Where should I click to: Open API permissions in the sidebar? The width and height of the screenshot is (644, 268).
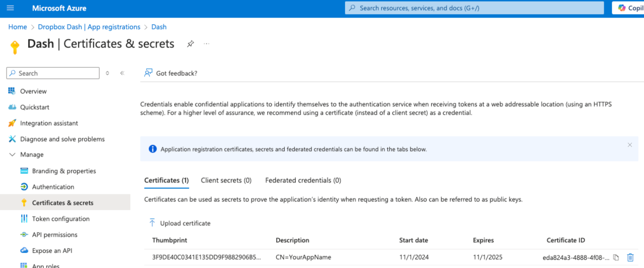[54, 235]
